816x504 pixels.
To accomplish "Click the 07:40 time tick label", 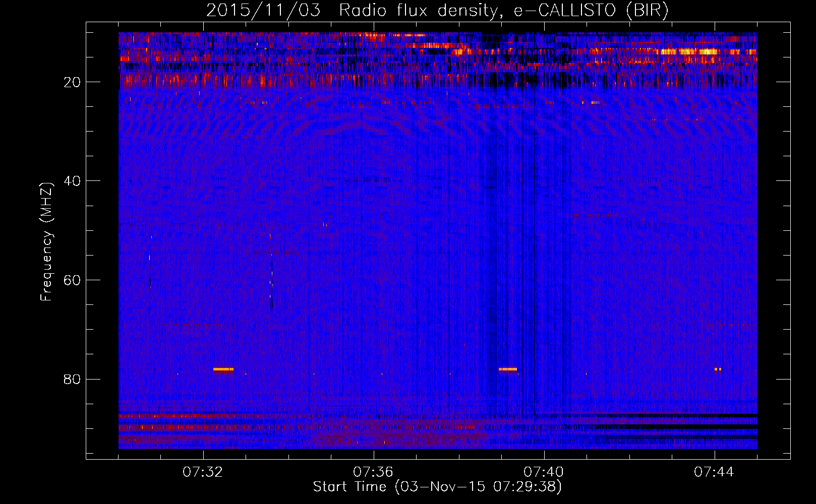I will coord(544,472).
